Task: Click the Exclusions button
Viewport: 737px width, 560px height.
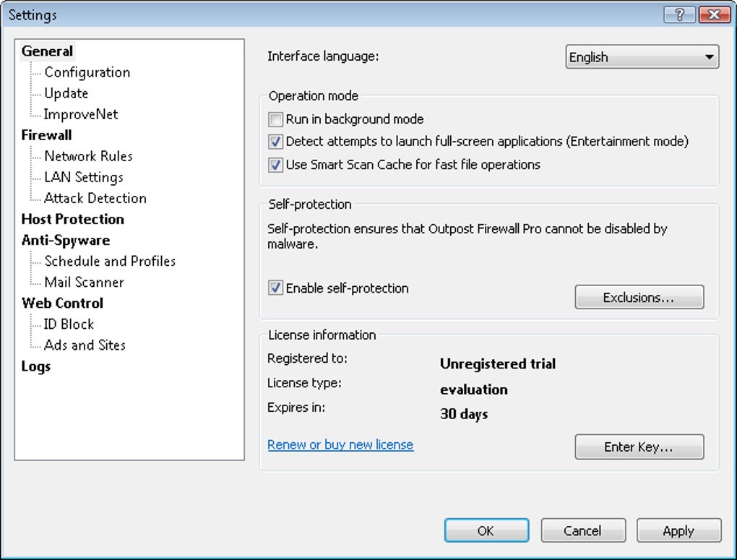Action: pyautogui.click(x=639, y=297)
